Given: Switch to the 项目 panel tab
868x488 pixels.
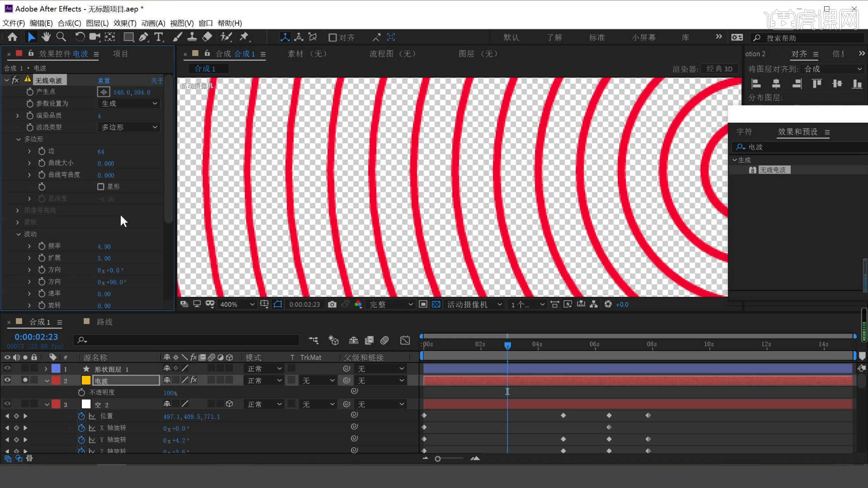Looking at the screenshot, I should coord(120,54).
